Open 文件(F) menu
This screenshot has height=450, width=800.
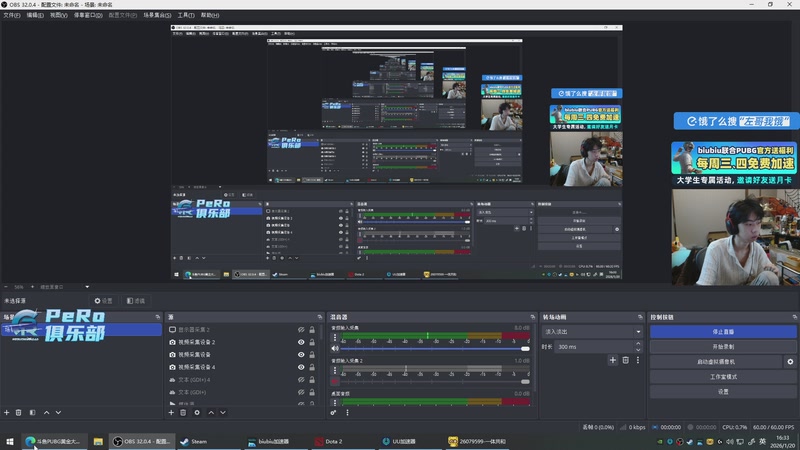pyautogui.click(x=12, y=15)
